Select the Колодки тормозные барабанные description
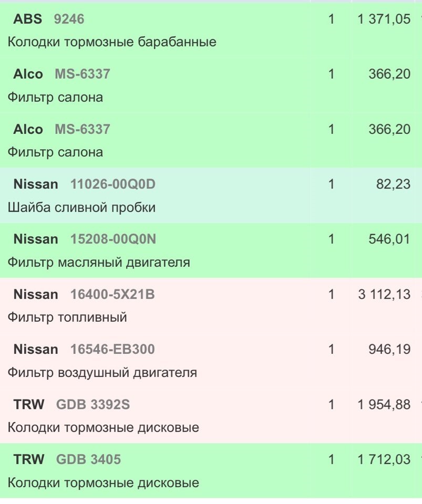 [x=112, y=42]
